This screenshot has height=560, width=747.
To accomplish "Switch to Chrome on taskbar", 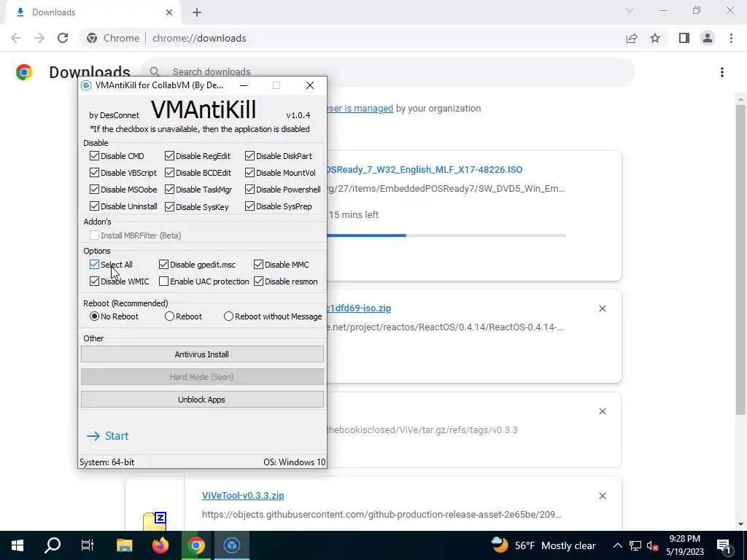I will [x=196, y=545].
